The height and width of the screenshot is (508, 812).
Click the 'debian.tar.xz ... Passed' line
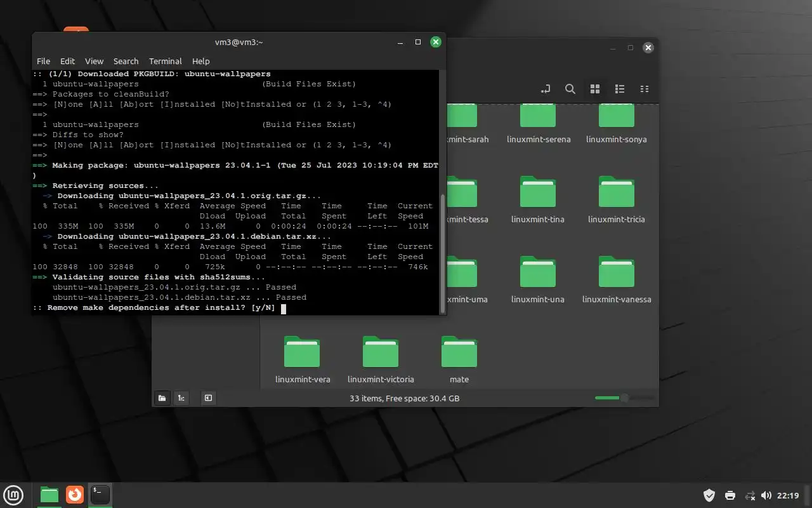(180, 297)
